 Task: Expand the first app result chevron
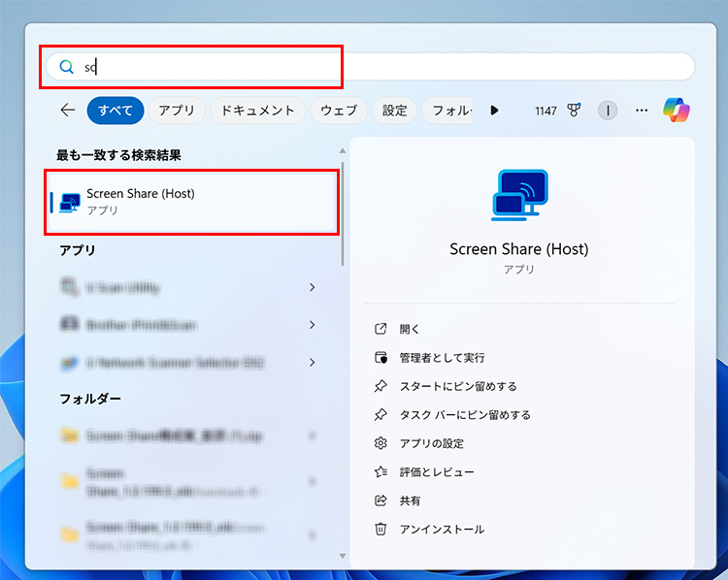click(312, 287)
